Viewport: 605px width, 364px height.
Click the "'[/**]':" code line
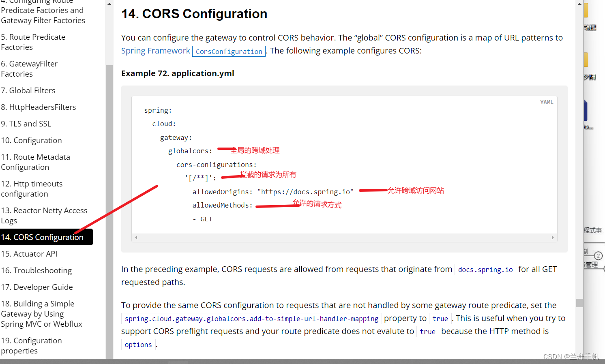tap(200, 178)
